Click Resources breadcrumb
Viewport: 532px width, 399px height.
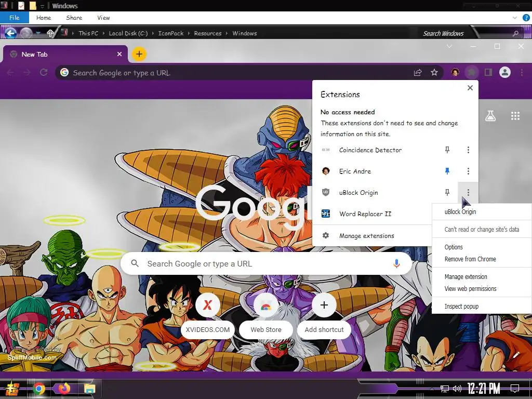pyautogui.click(x=208, y=33)
